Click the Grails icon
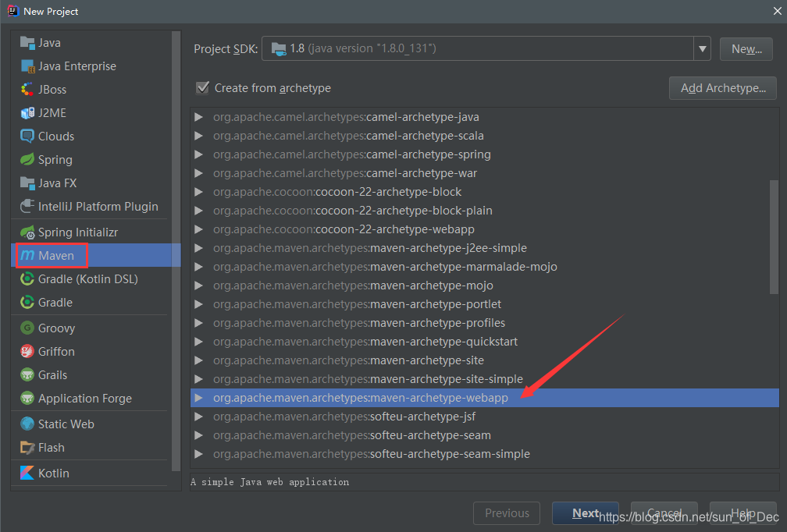Screen dimensions: 787x532 (27, 374)
